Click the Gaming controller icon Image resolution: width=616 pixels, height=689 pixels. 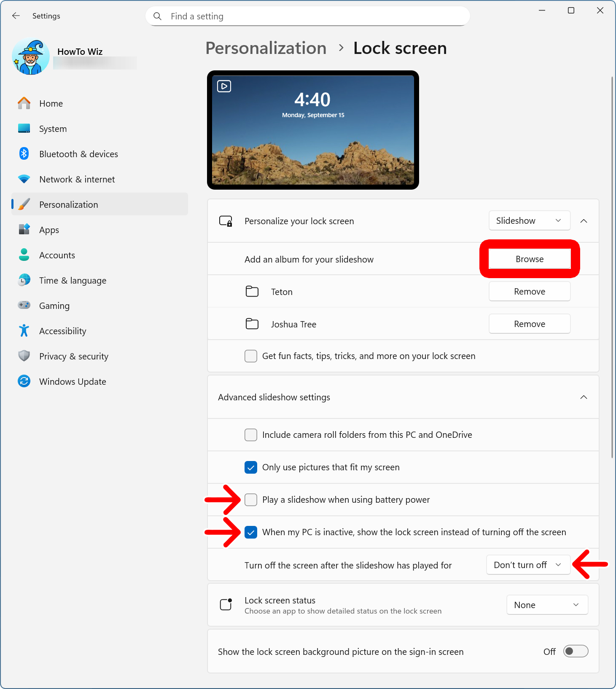[24, 305]
